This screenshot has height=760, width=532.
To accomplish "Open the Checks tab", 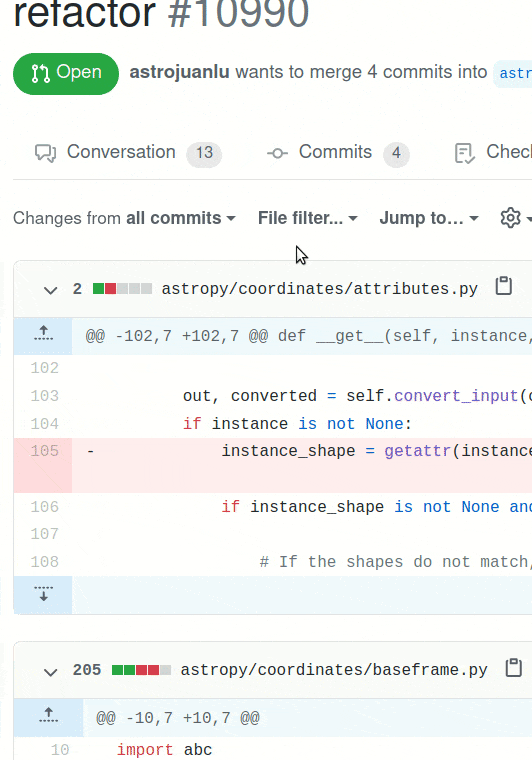I will 493,153.
